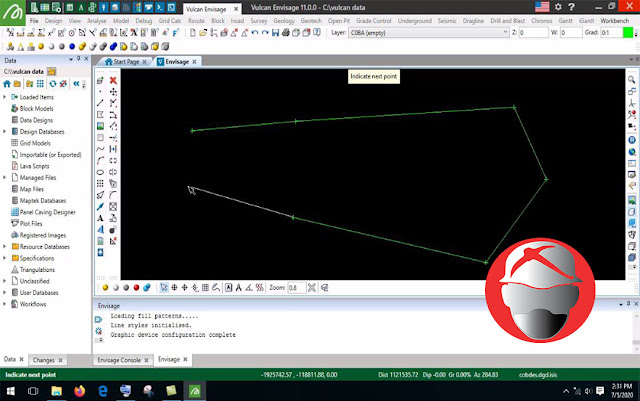Click the red X delete tool in design toolbar

coord(113,80)
